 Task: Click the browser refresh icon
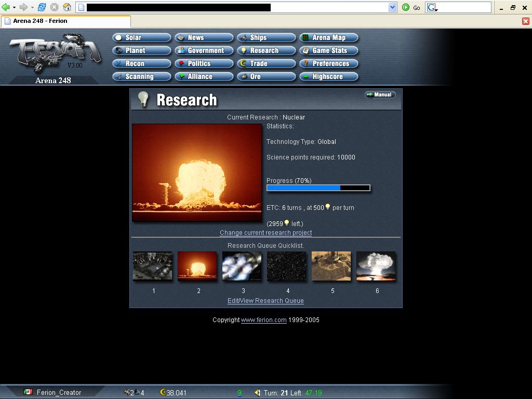(42, 7)
